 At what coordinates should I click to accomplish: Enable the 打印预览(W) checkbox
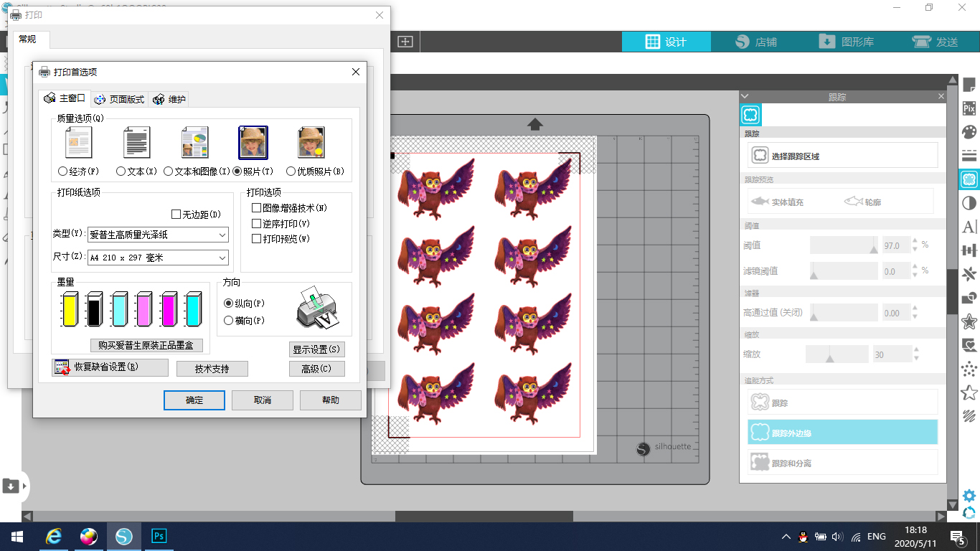[x=256, y=238]
